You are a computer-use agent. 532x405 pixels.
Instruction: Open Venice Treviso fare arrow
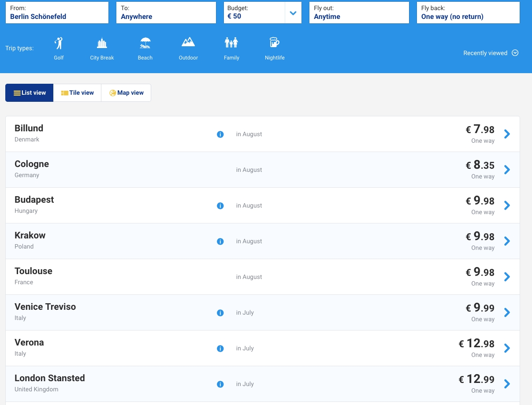[507, 312]
